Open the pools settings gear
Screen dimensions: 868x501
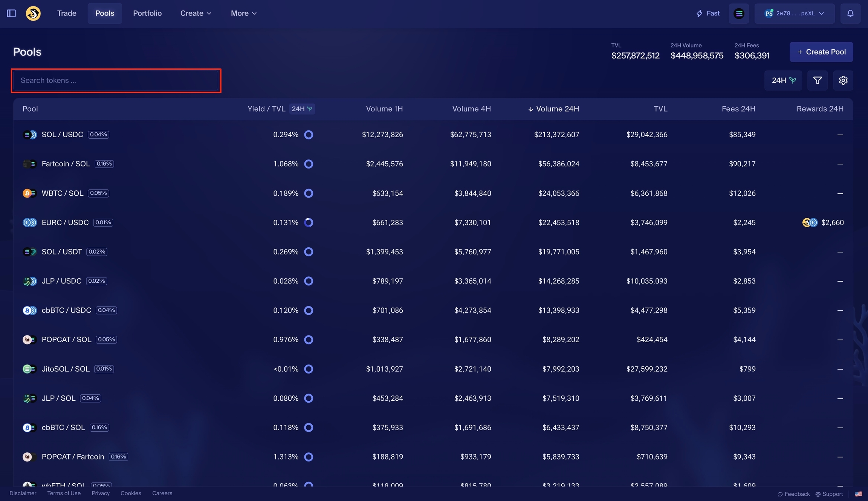tap(843, 80)
